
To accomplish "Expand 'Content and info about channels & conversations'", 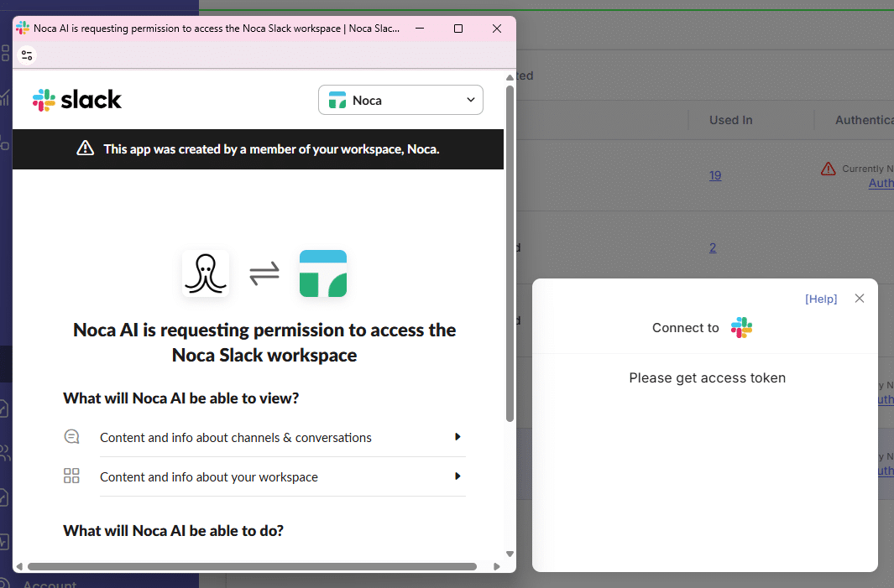I will (283, 438).
